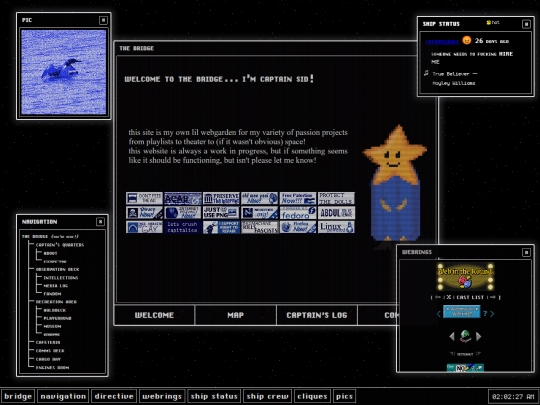Click the blue Webmaster Webring badge
Screen dimensions: 540x405
pyautogui.click(x=461, y=312)
